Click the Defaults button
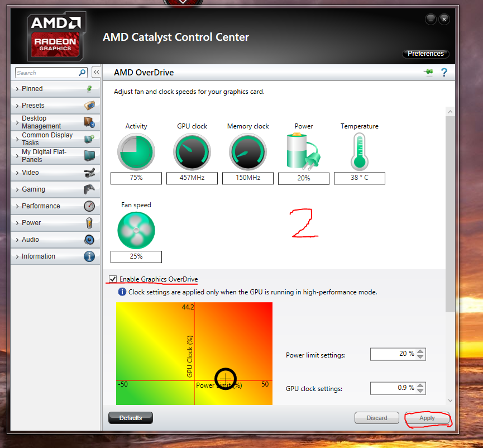The height and width of the screenshot is (448, 483). tap(131, 418)
